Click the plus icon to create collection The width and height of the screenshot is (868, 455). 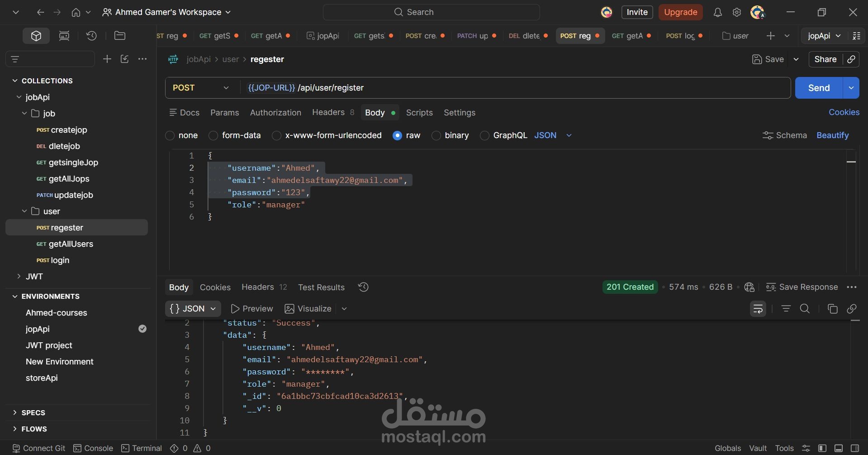point(107,59)
